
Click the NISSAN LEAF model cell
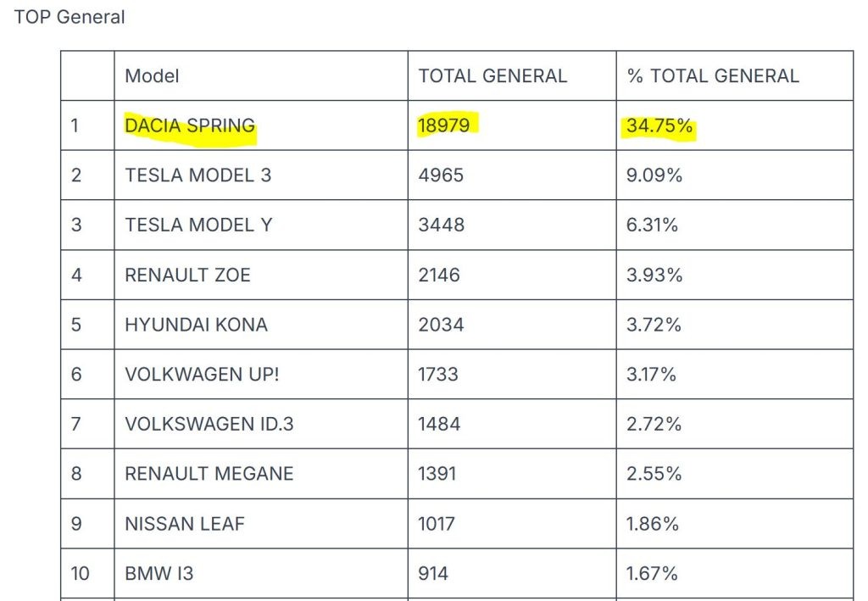point(185,524)
